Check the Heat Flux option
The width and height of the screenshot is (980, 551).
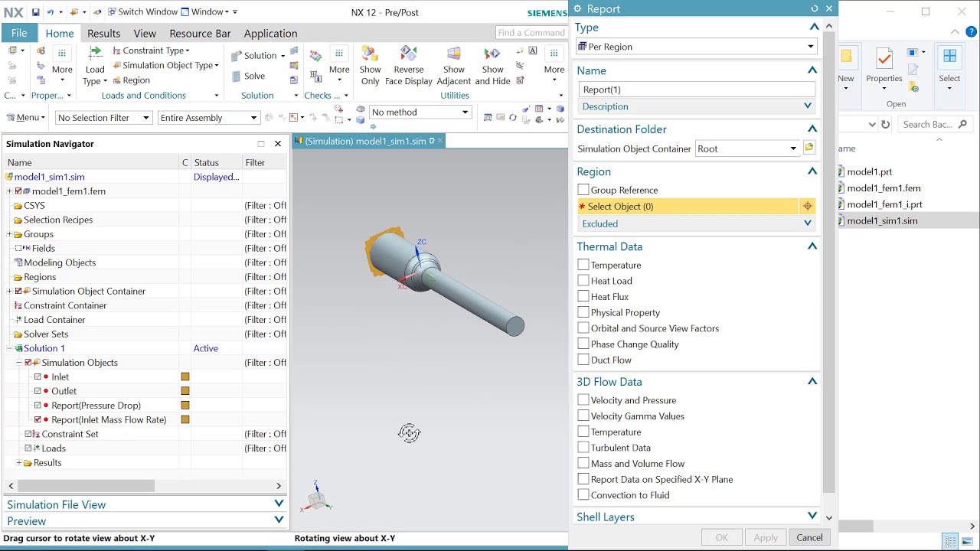(583, 296)
